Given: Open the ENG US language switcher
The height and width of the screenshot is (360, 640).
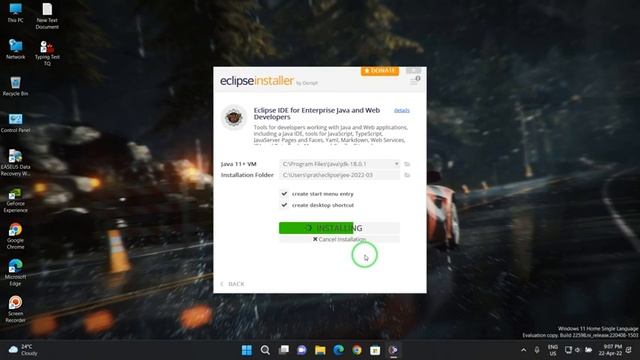Looking at the screenshot, I should [553, 350].
